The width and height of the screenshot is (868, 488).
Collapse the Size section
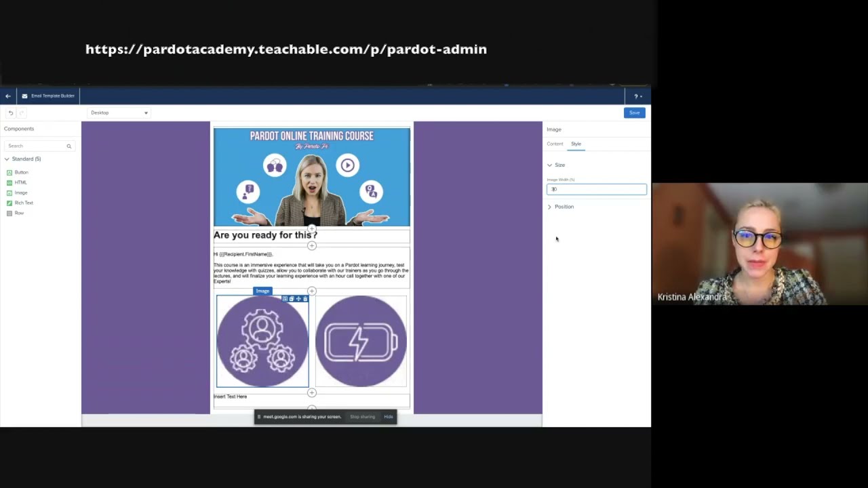click(x=549, y=165)
